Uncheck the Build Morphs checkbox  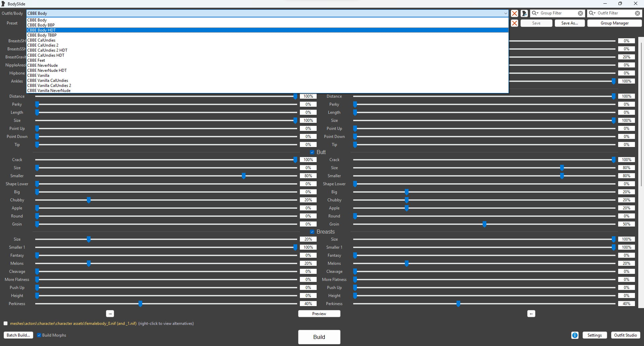click(x=39, y=335)
